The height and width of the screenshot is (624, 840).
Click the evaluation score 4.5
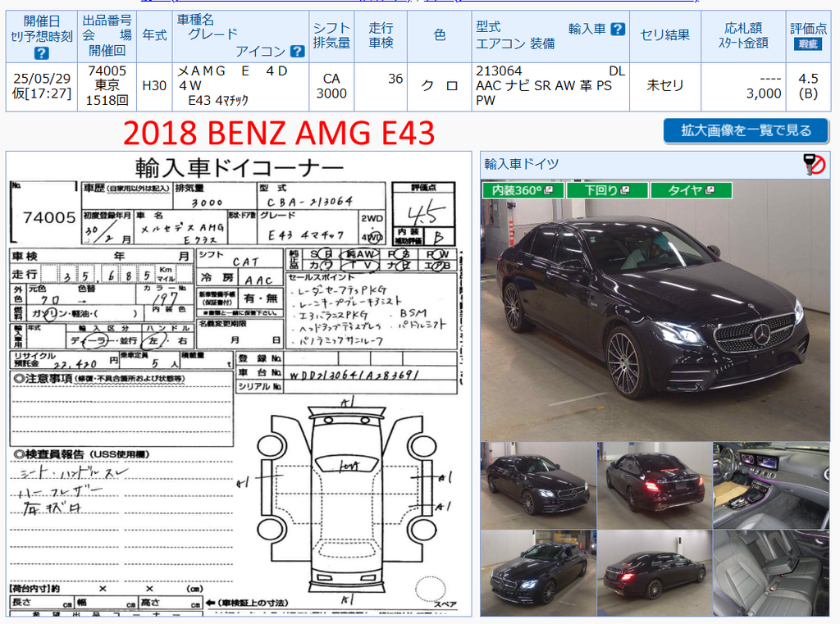tap(808, 79)
